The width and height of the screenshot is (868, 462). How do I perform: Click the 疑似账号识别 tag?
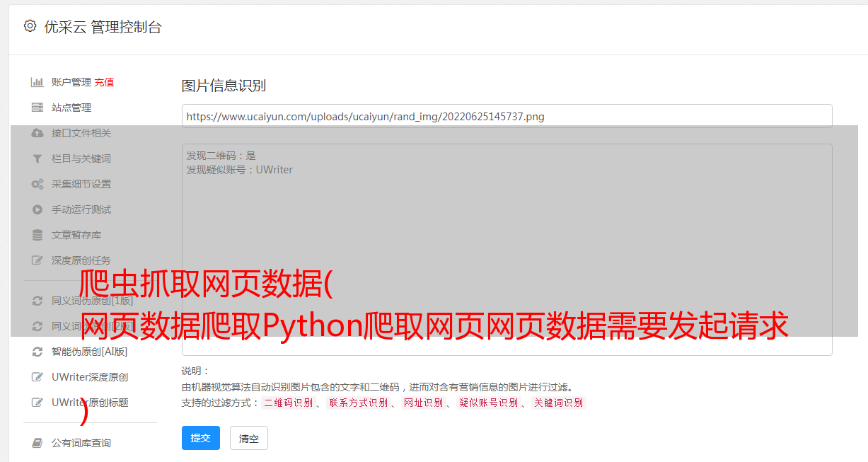tap(488, 403)
